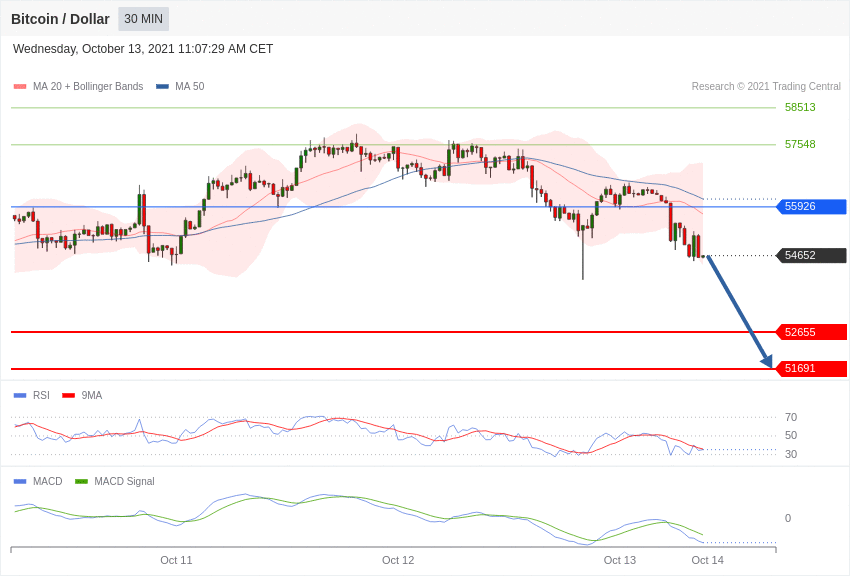Click the 'MA 50' legend label

pyautogui.click(x=190, y=86)
